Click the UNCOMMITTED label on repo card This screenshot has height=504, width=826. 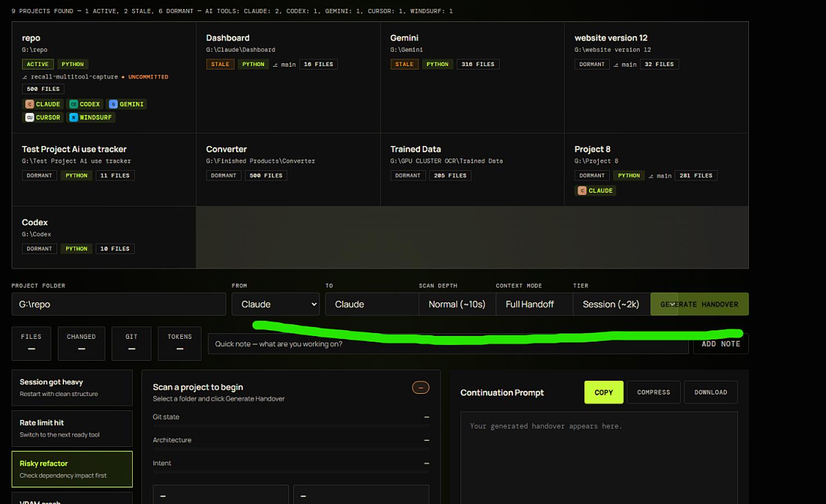(x=148, y=77)
